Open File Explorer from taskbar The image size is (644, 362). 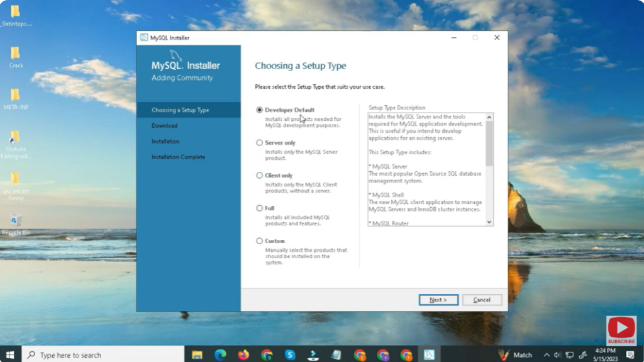point(197,354)
